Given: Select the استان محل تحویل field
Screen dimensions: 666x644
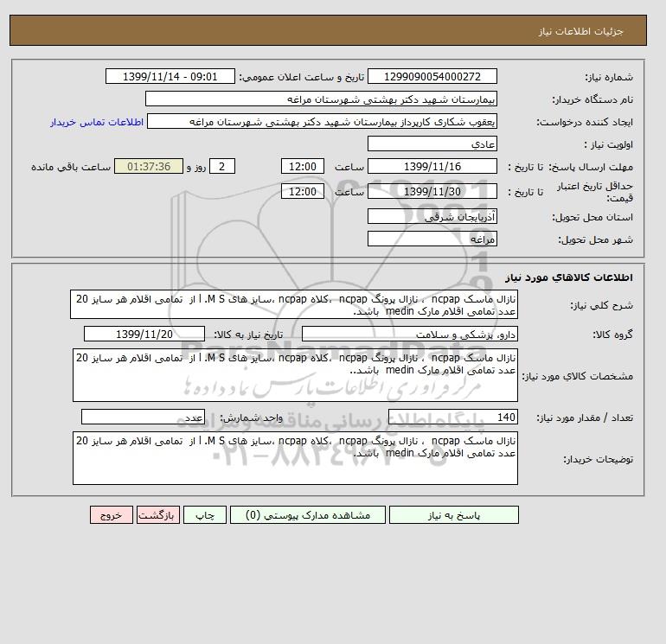Looking at the screenshot, I should [432, 217].
